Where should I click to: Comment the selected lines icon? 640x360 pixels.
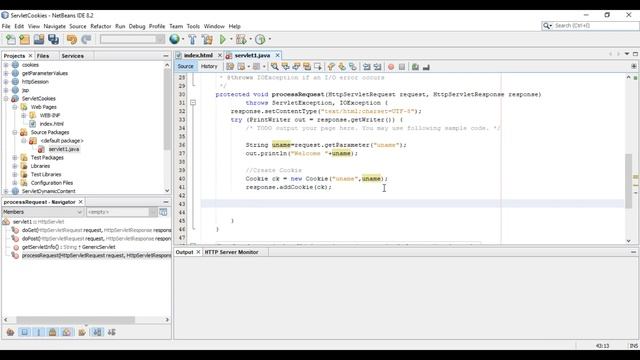point(415,67)
